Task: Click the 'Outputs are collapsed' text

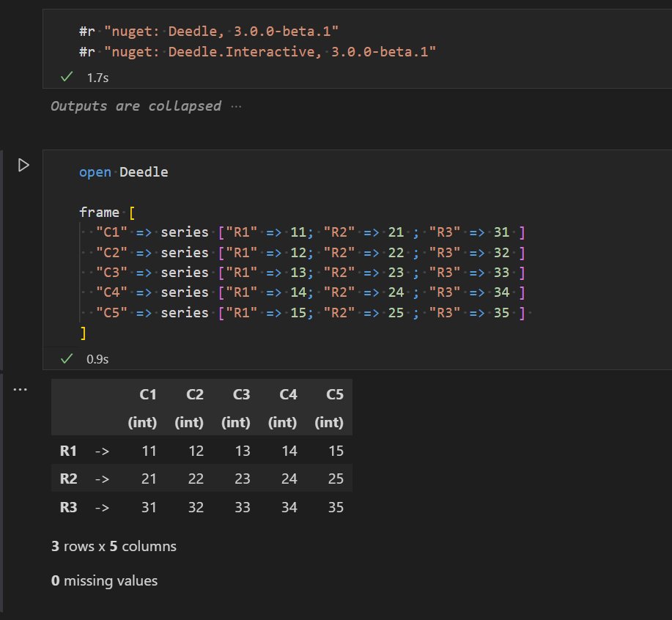Action: [x=136, y=106]
